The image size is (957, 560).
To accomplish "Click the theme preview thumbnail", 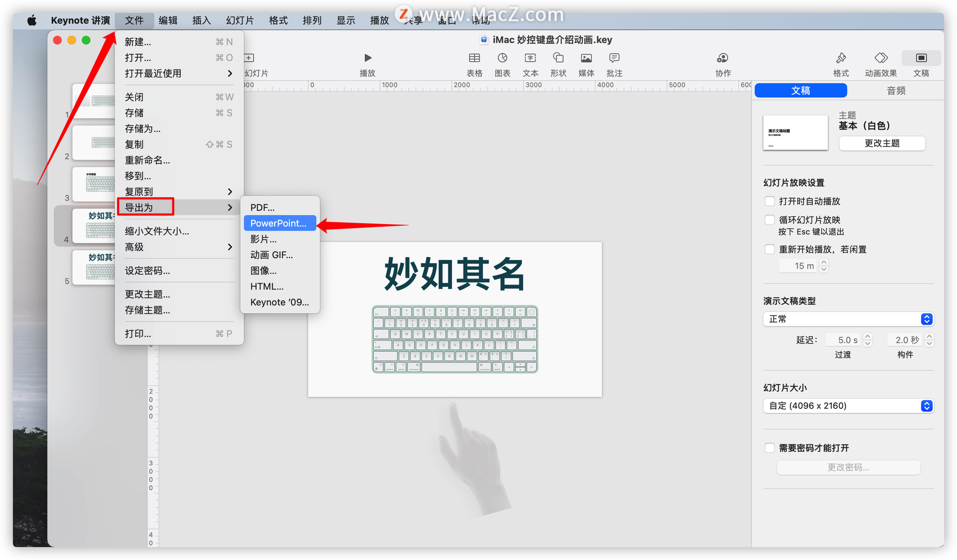I will [x=795, y=133].
